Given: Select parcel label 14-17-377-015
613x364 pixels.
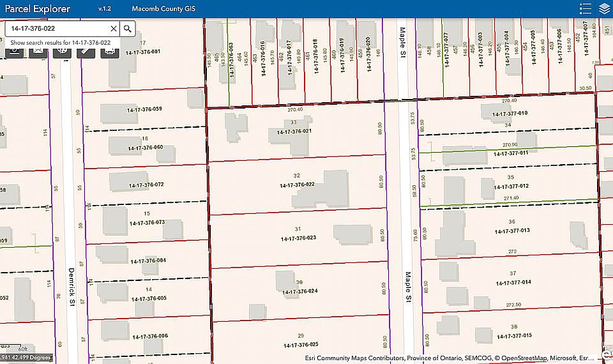Looking at the screenshot, I should tap(514, 336).
